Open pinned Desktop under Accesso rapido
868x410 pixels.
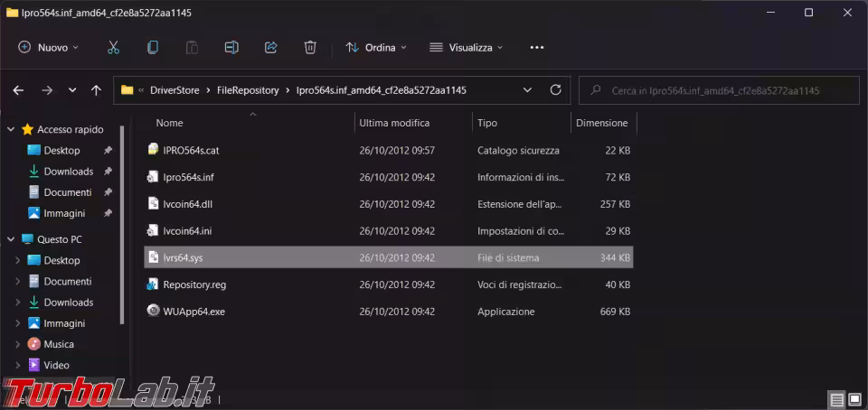pos(61,150)
